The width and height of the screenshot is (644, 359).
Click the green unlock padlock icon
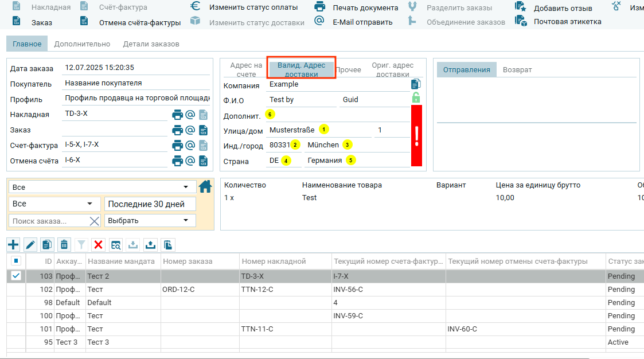[416, 97]
